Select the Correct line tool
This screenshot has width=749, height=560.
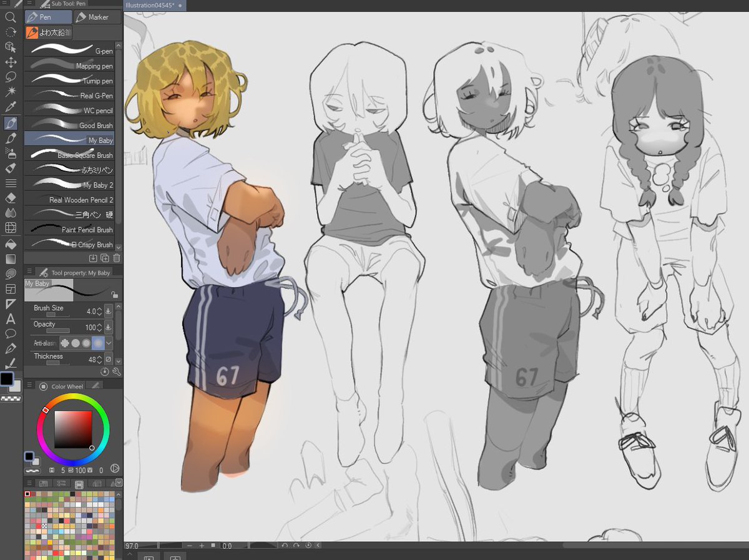(x=11, y=364)
